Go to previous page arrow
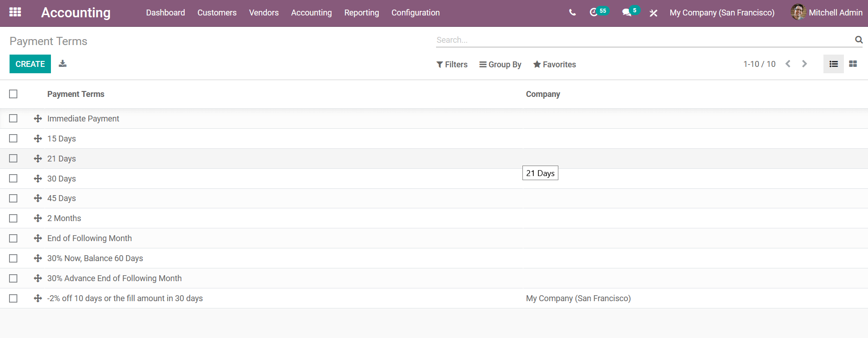The image size is (868, 338). tap(788, 64)
